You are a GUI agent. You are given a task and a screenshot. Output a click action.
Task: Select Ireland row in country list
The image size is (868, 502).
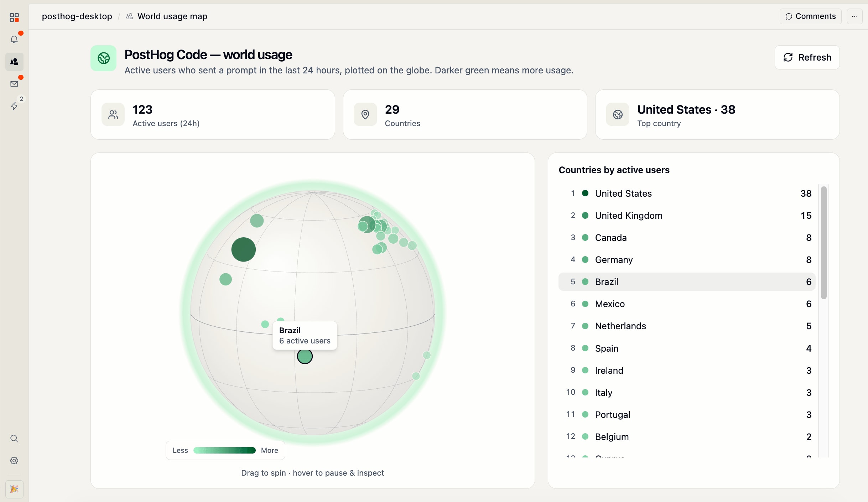[686, 371]
